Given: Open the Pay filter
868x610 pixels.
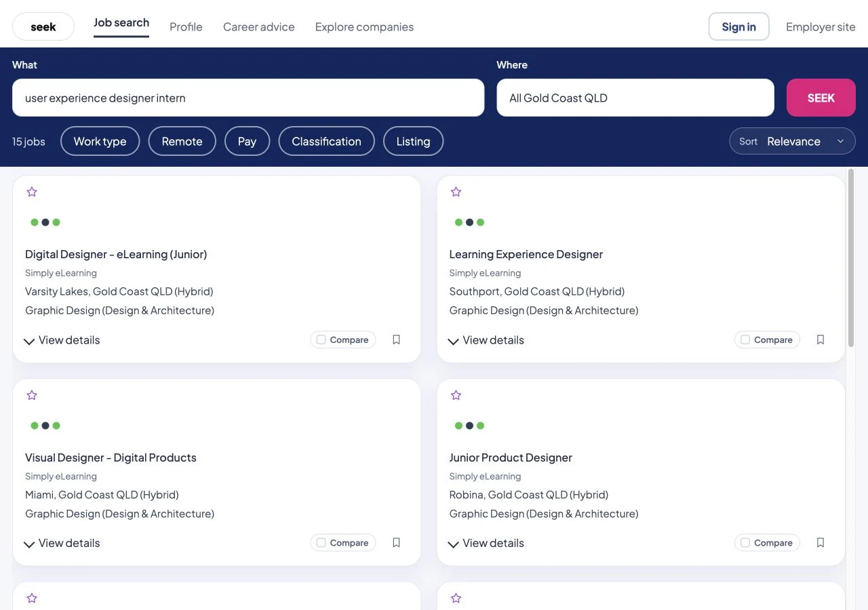Looking at the screenshot, I should coord(247,142).
